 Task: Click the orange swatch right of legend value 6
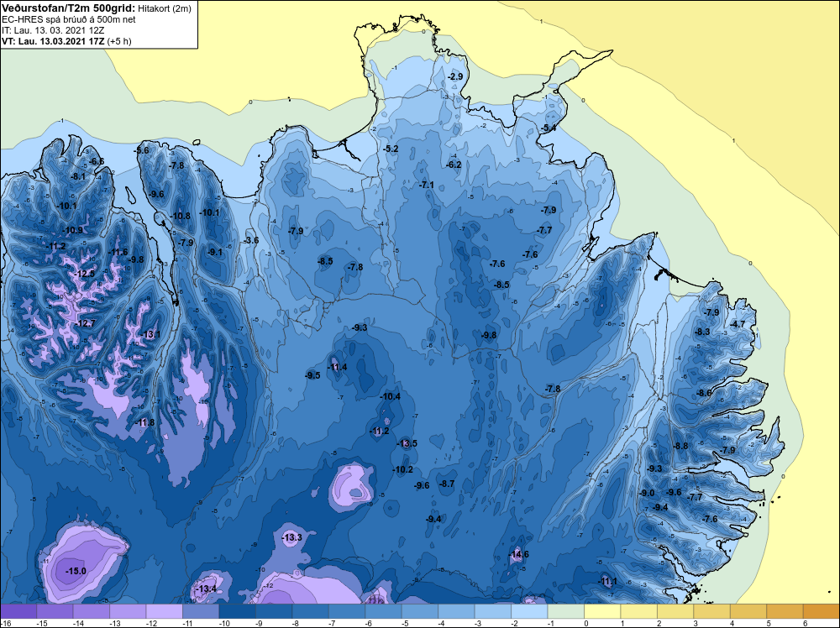click(x=822, y=611)
